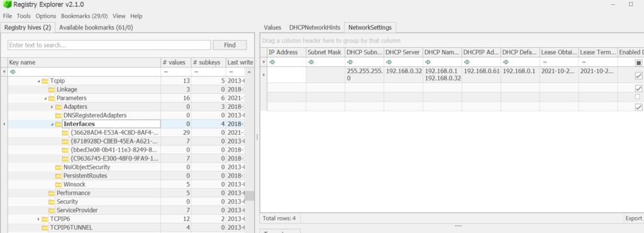This screenshot has height=233, width=644.
Task: Select the NetworkSettings tab
Action: [370, 28]
